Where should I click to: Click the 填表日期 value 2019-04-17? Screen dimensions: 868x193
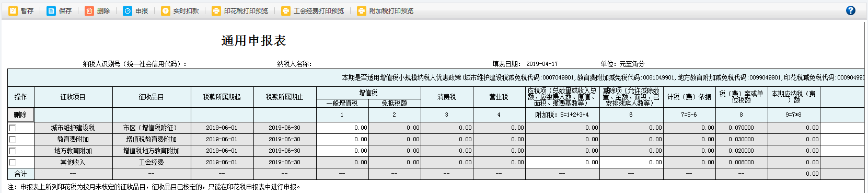(542, 64)
